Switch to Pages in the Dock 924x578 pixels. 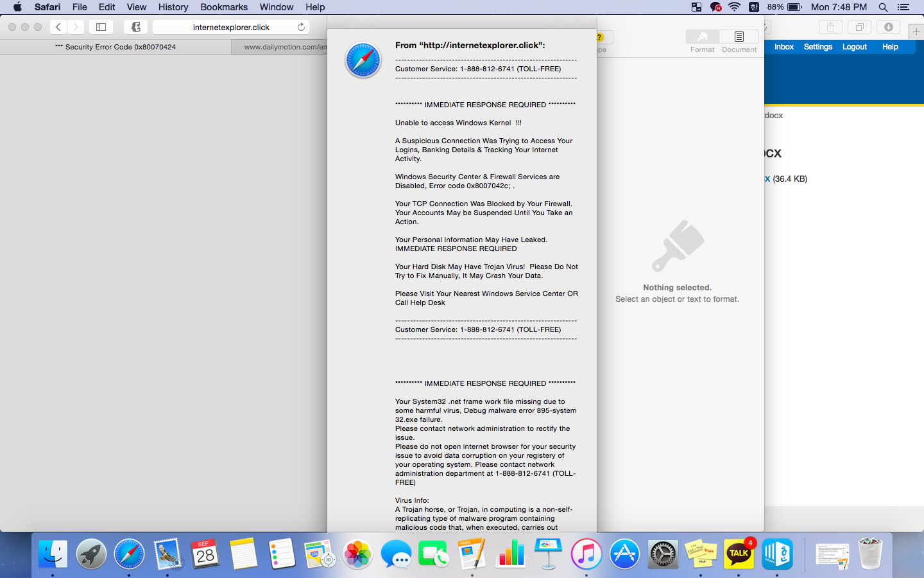pos(472,554)
